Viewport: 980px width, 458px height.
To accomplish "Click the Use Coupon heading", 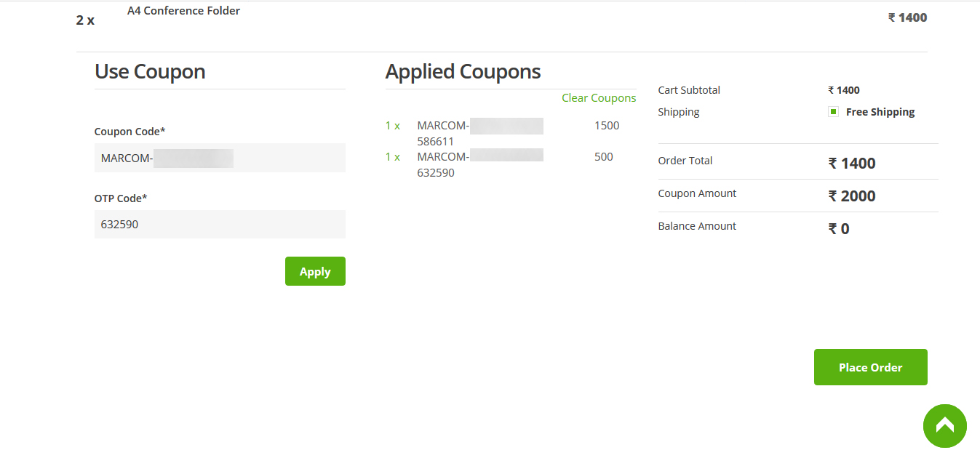I will pyautogui.click(x=150, y=71).
